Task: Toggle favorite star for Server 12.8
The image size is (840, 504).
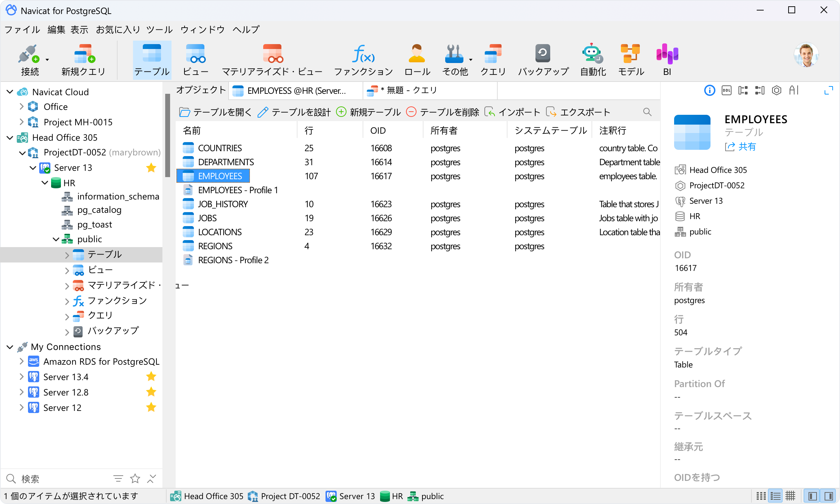Action: point(151,392)
